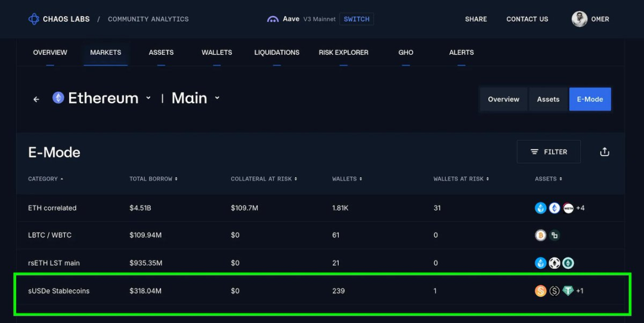Viewport: 644px width, 323px height.
Task: Open the Alerts tab
Action: point(462,52)
